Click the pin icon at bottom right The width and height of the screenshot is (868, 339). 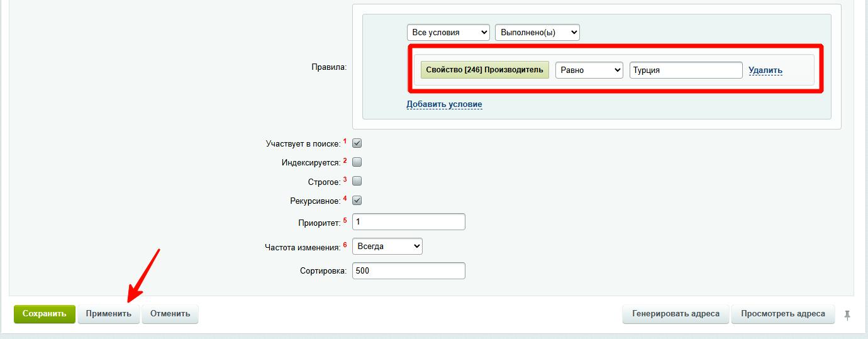tap(847, 315)
